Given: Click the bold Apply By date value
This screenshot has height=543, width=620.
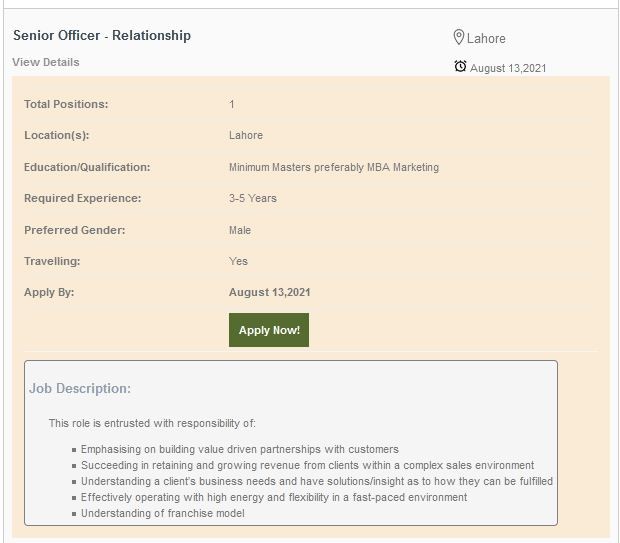Looking at the screenshot, I should [x=269, y=292].
